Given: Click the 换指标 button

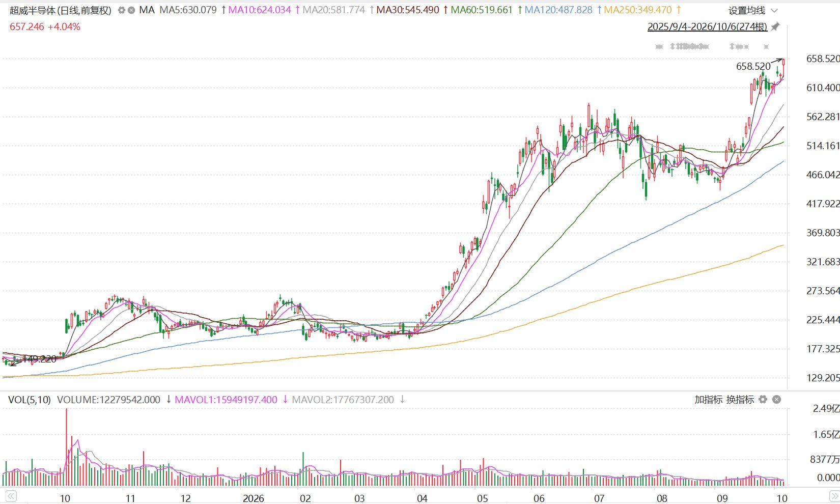Looking at the screenshot, I should point(740,400).
